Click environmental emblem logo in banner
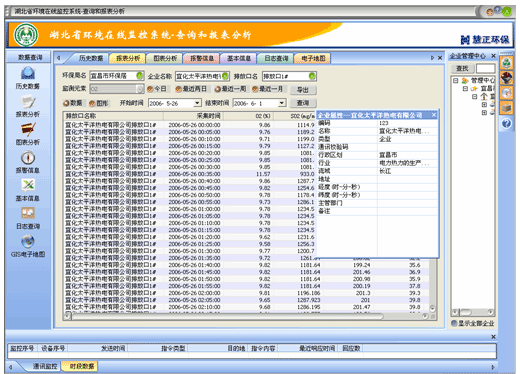Image resolution: width=520 pixels, height=374 pixels. pyautogui.click(x=26, y=35)
